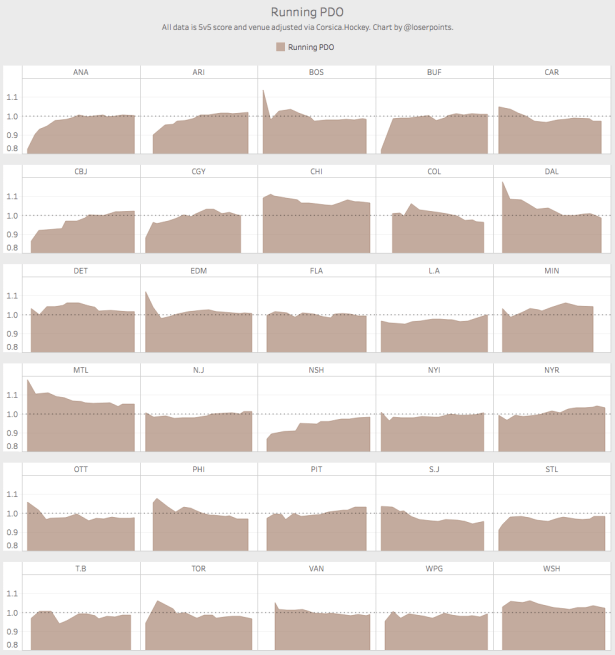Viewport: 615px width, 655px height.
Task: Click the Running PDO legend label
Action: pos(313,46)
